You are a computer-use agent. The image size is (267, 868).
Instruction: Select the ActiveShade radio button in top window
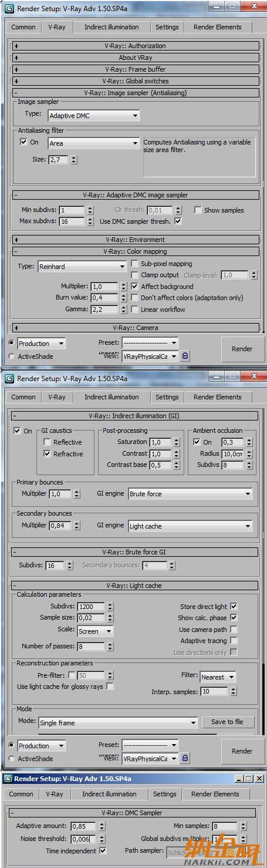point(12,356)
